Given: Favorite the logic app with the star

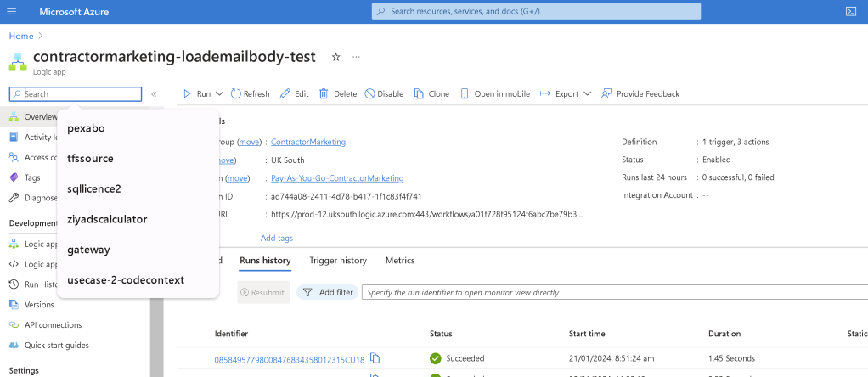Looking at the screenshot, I should click(335, 57).
